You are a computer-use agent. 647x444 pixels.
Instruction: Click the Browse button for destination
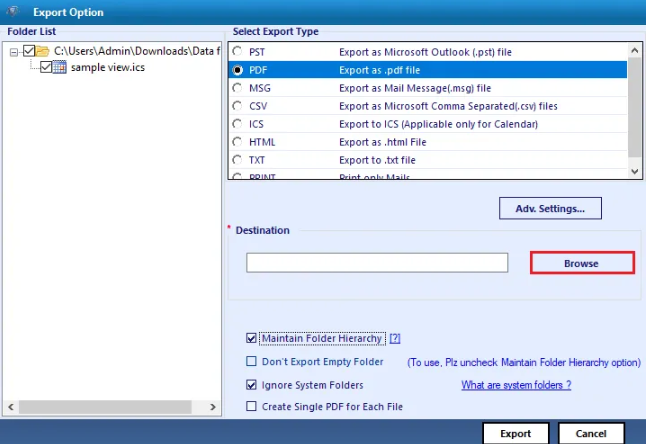(581, 263)
